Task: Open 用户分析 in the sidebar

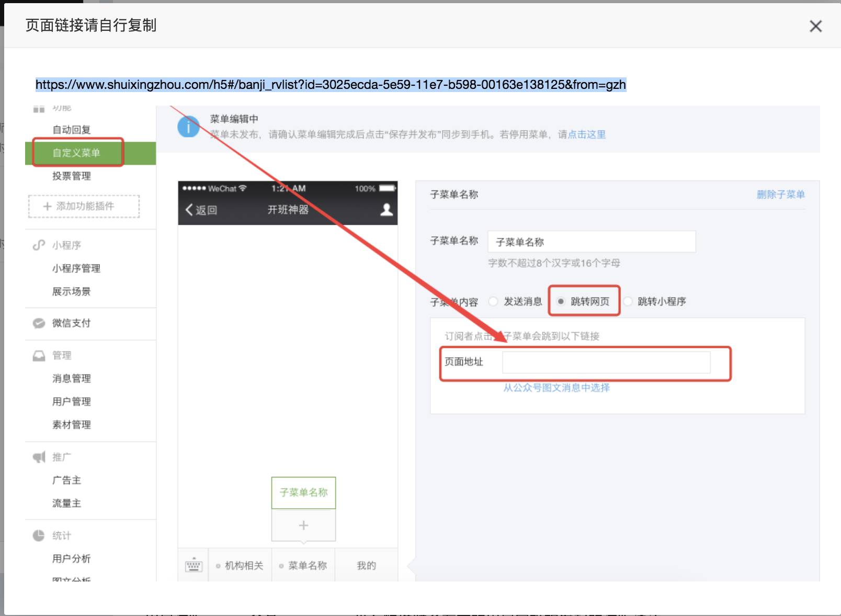Action: coord(72,558)
